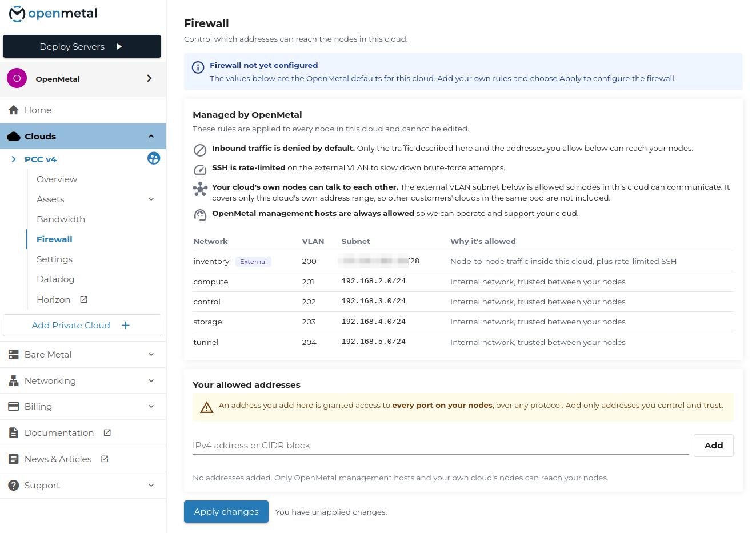The height and width of the screenshot is (533, 756).
Task: Click the Apply changes button
Action: click(x=226, y=512)
